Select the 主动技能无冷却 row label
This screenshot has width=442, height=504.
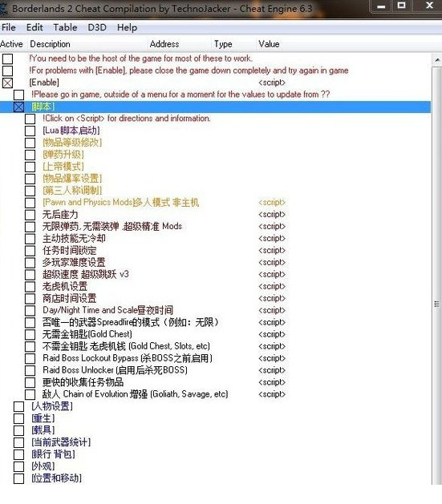74,239
